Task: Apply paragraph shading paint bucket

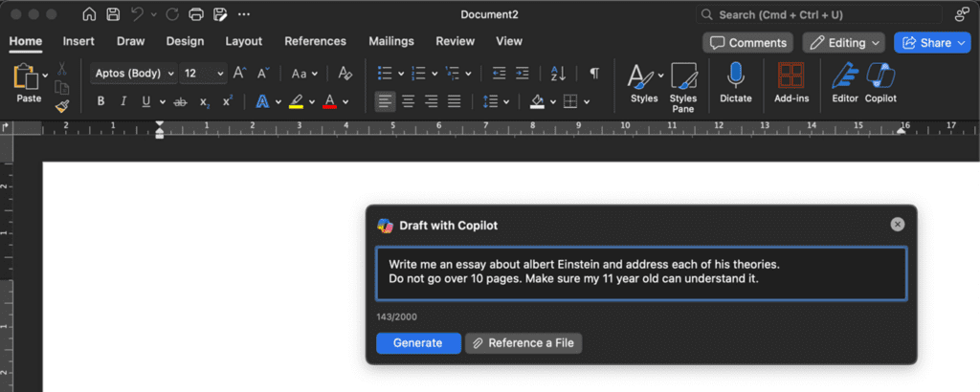Action: [x=537, y=101]
